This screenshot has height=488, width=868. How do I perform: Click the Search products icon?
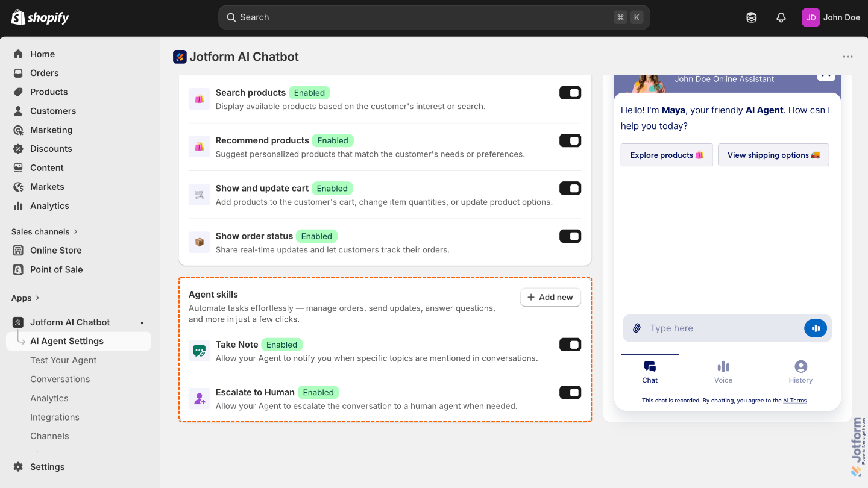[x=200, y=98]
